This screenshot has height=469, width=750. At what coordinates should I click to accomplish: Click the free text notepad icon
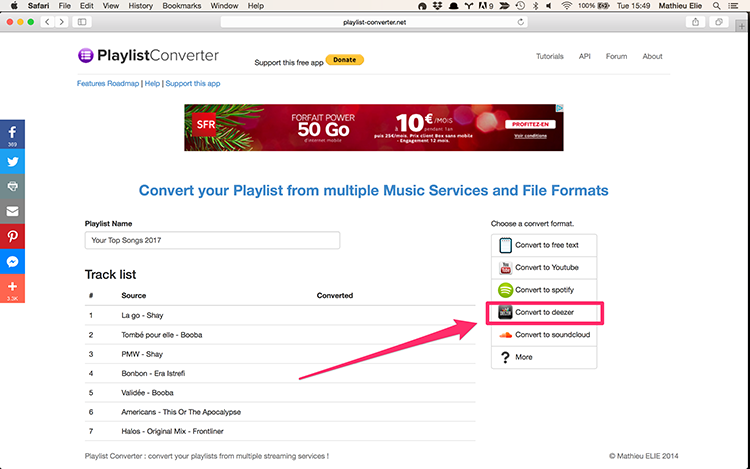point(505,245)
